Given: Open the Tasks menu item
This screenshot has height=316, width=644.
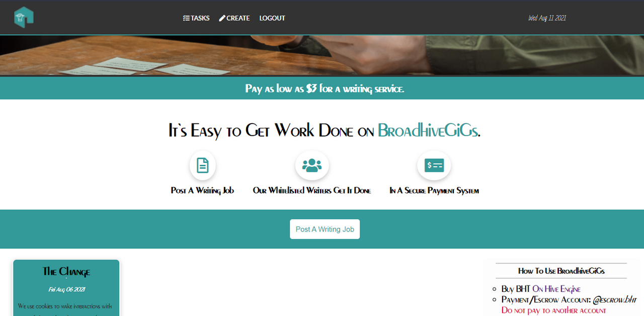Looking at the screenshot, I should [196, 18].
